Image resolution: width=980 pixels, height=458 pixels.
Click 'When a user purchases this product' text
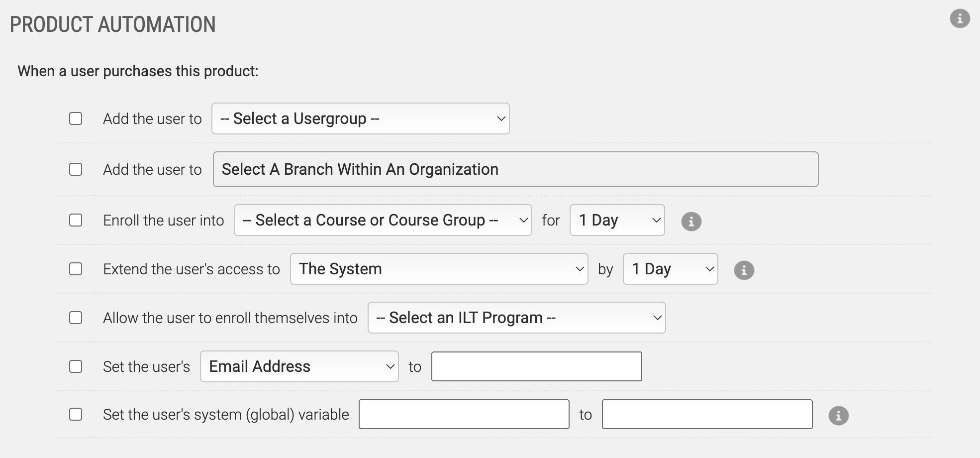(x=138, y=71)
